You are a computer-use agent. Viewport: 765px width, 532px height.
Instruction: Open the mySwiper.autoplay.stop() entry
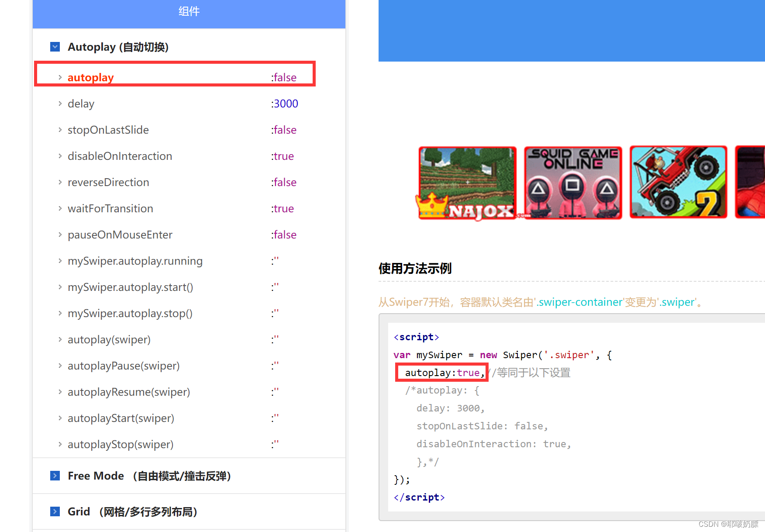[x=130, y=313]
